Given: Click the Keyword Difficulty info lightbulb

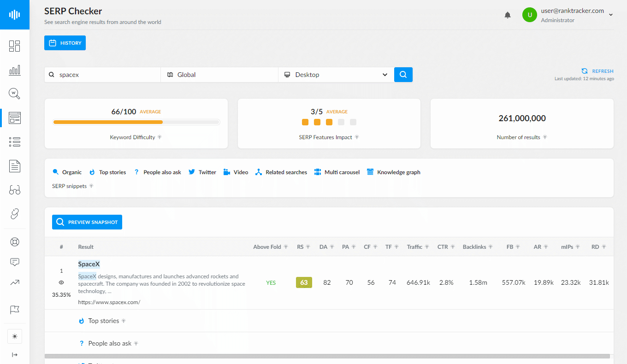Looking at the screenshot, I should tap(160, 137).
